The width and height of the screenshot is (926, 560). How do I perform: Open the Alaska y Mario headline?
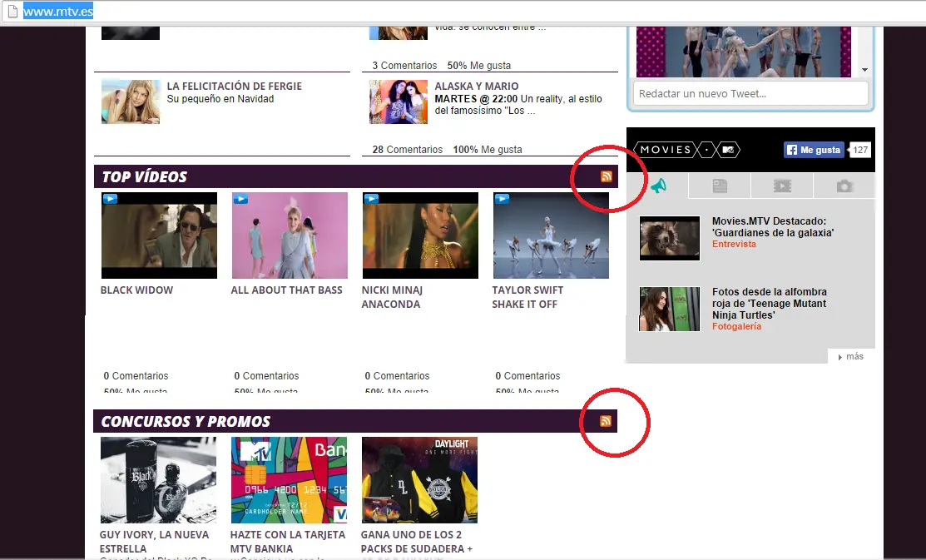(476, 87)
